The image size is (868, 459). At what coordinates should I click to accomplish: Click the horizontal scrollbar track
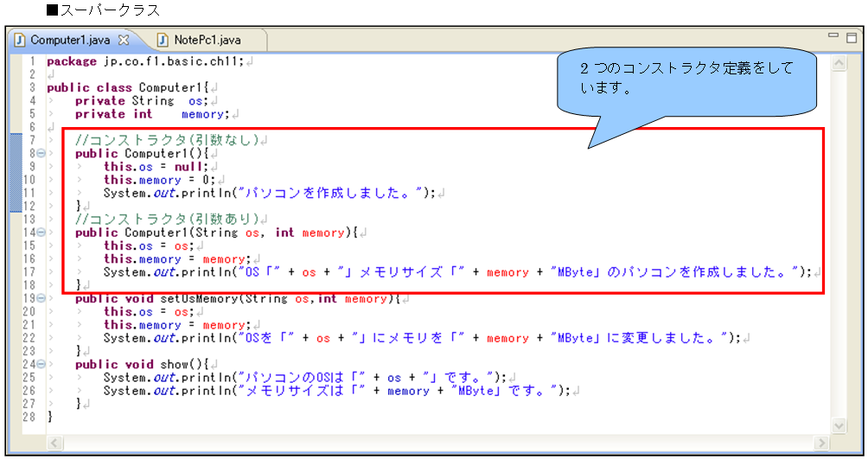point(432,443)
